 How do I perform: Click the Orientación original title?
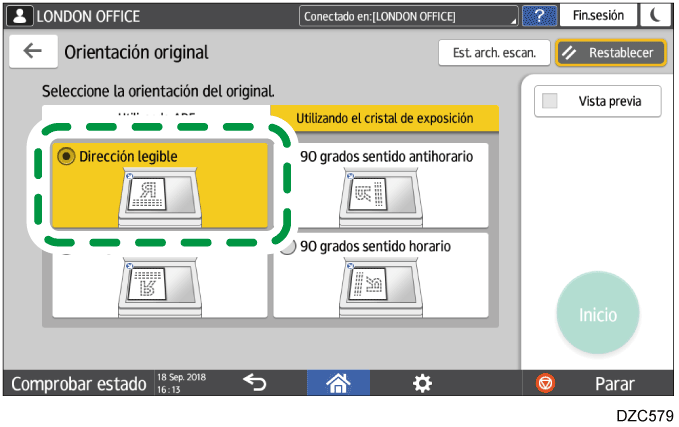136,52
